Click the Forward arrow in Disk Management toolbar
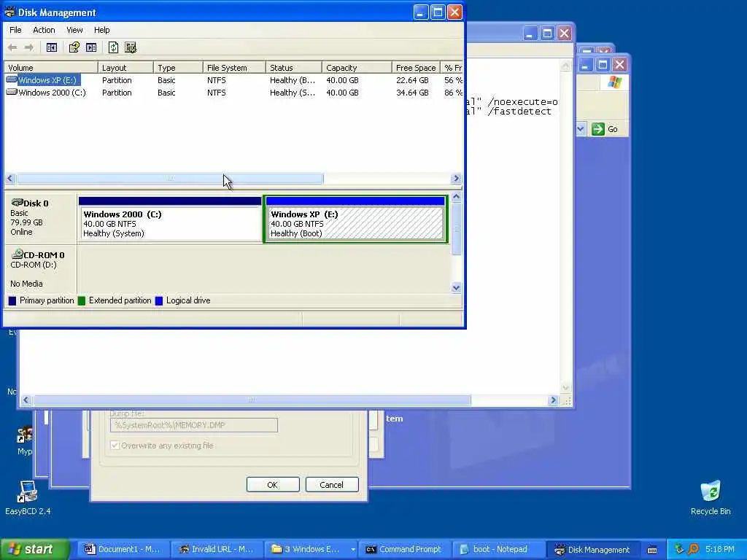The width and height of the screenshot is (747, 560). pyautogui.click(x=29, y=47)
